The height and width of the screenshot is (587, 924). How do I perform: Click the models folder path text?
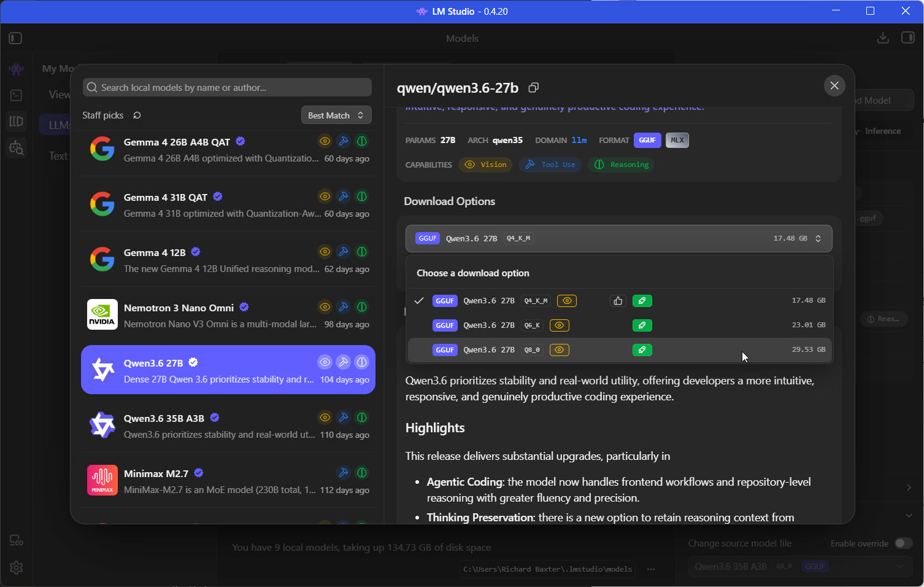pos(547,569)
